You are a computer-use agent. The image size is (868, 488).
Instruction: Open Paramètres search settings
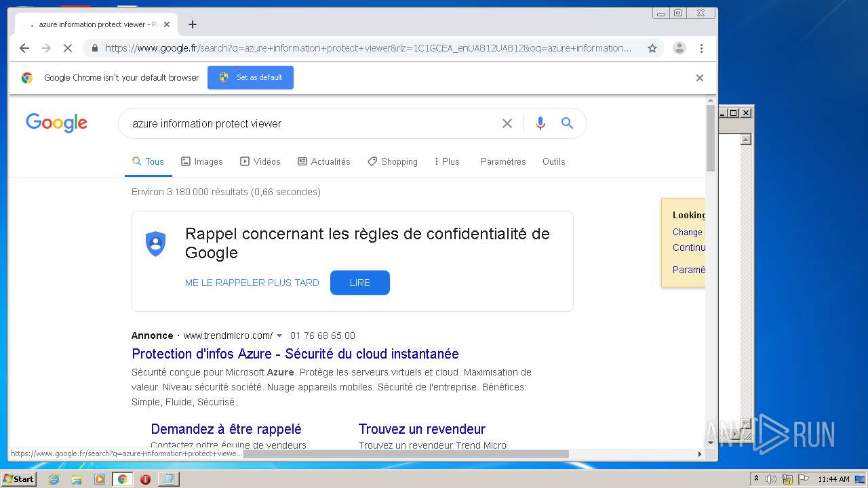click(x=503, y=161)
